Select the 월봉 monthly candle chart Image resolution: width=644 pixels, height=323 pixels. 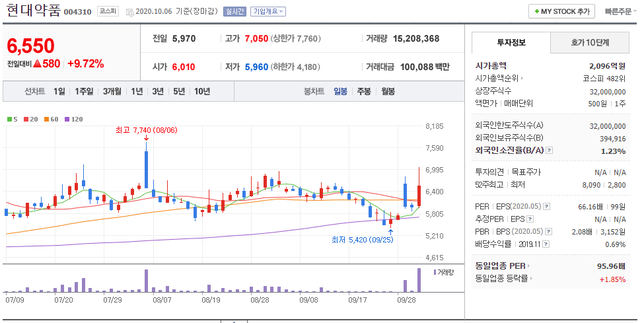(388, 91)
